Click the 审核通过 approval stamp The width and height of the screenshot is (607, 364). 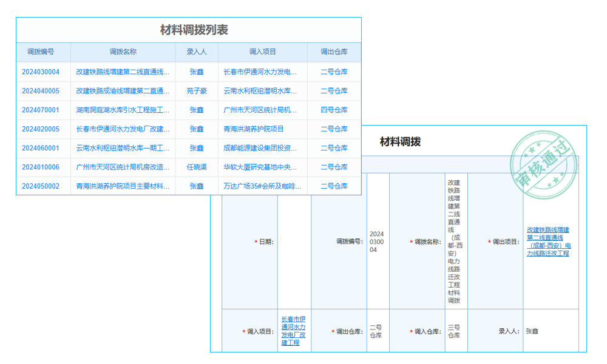544,163
